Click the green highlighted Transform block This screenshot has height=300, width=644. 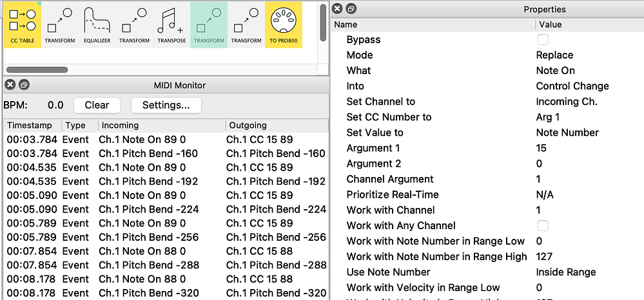tap(209, 24)
